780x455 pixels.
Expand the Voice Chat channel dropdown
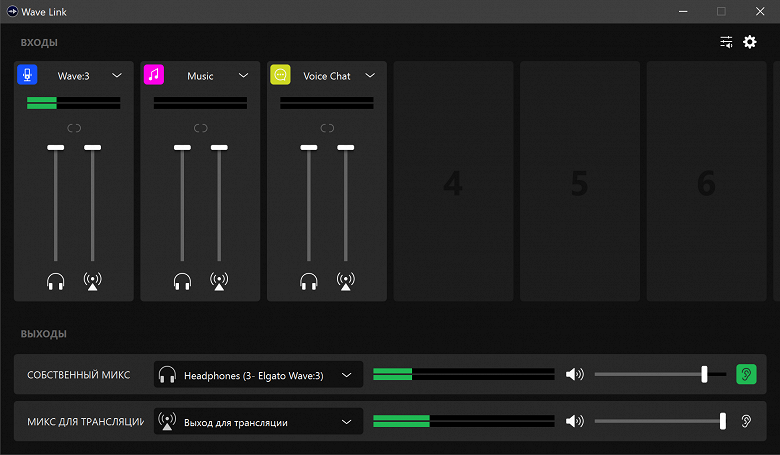370,76
